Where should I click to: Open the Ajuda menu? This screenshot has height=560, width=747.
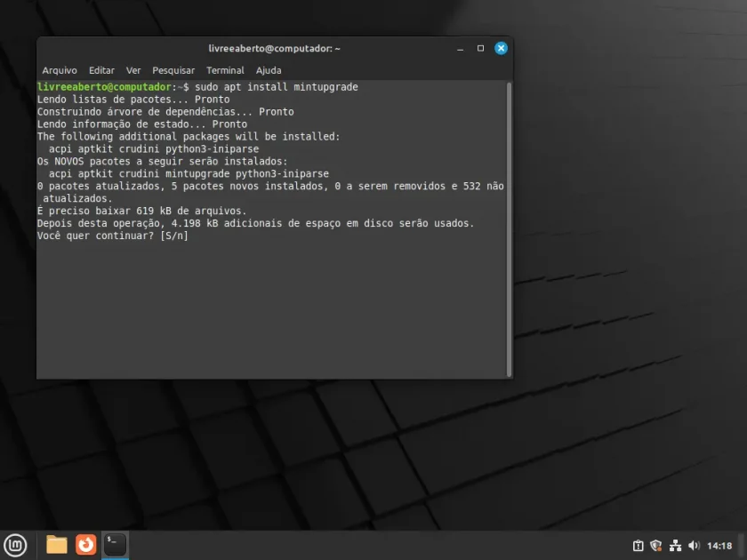269,70
